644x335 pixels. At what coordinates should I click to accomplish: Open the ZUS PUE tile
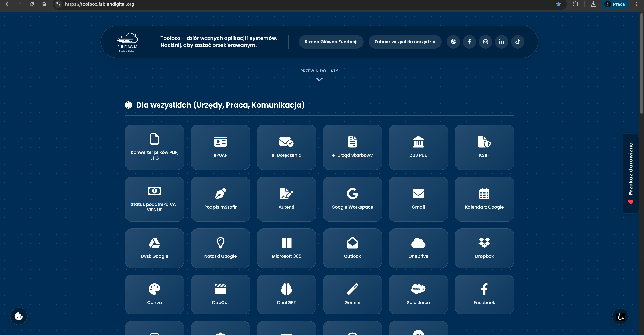point(418,147)
